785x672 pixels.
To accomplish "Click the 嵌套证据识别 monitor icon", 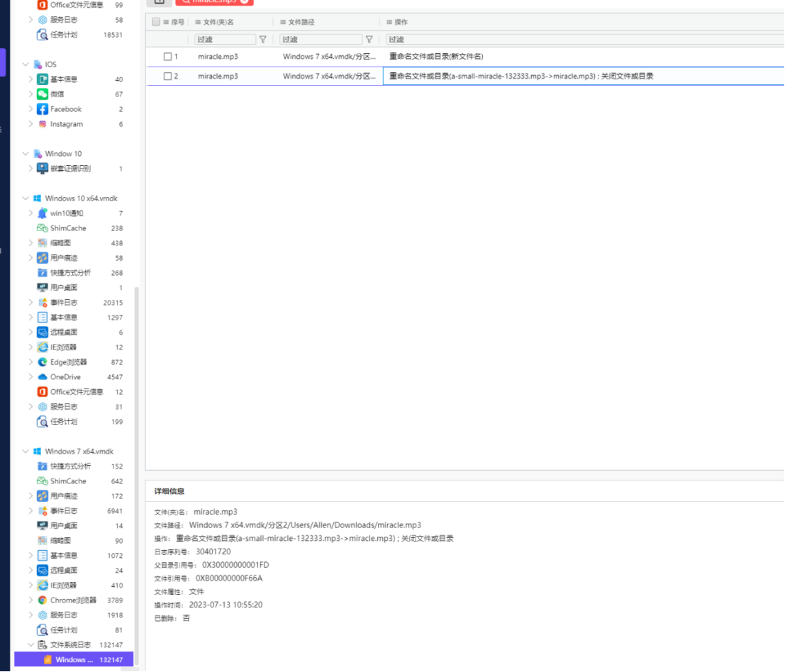I will [x=43, y=169].
